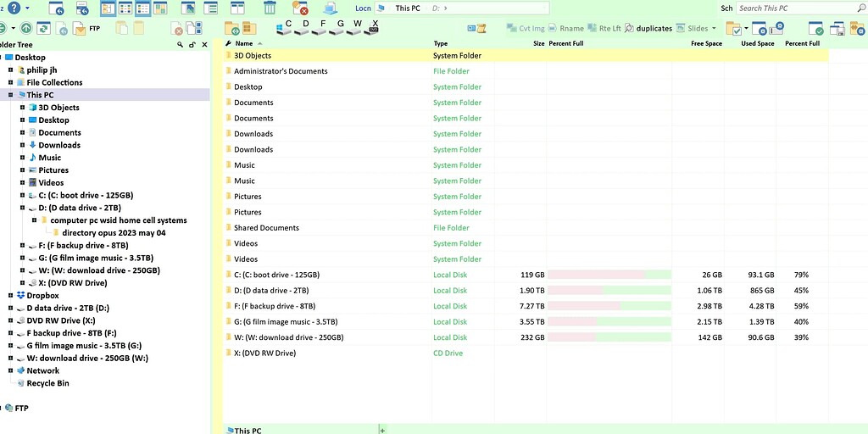Expand the File Collections tree node
The width and height of the screenshot is (868, 434).
10,82
